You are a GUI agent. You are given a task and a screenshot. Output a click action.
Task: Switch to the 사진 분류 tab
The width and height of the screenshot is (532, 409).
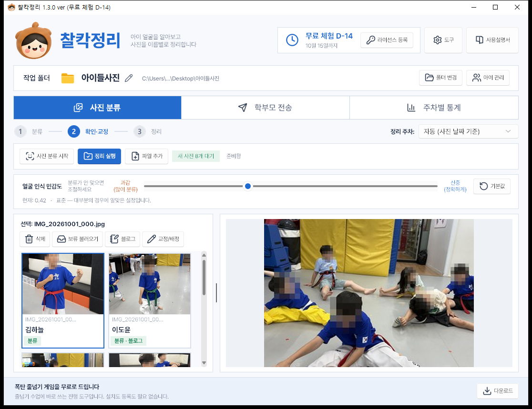[97, 108]
